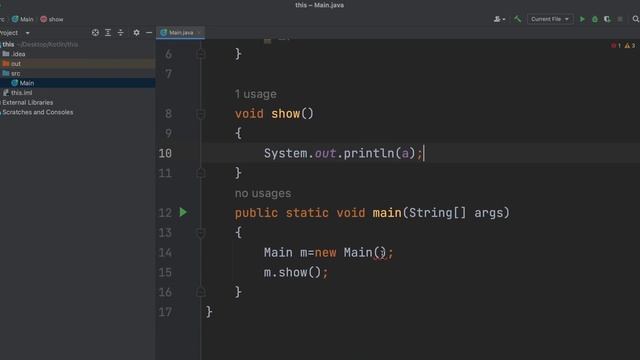Open Search Everywhere magnifier icon

pos(636,19)
